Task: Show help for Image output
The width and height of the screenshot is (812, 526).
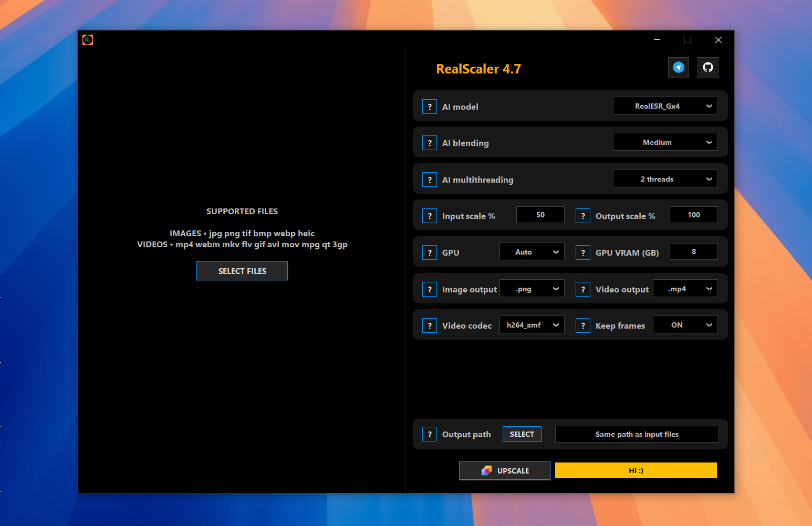Action: pyautogui.click(x=430, y=289)
